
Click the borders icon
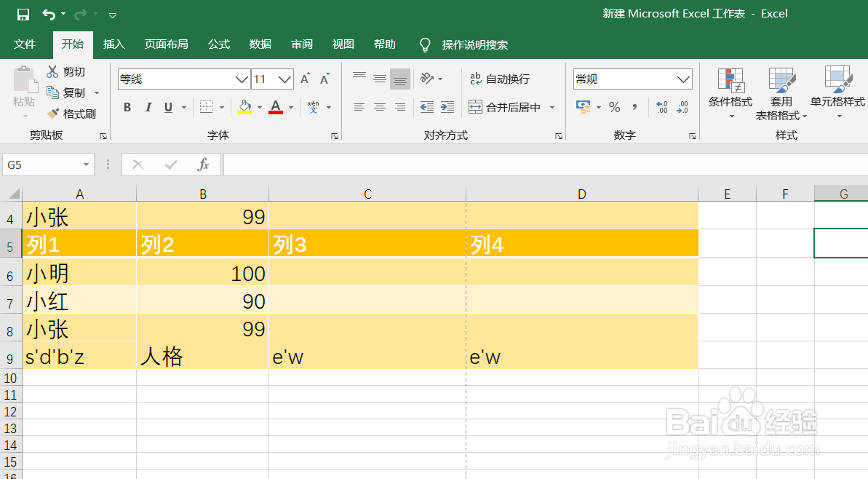tap(206, 108)
